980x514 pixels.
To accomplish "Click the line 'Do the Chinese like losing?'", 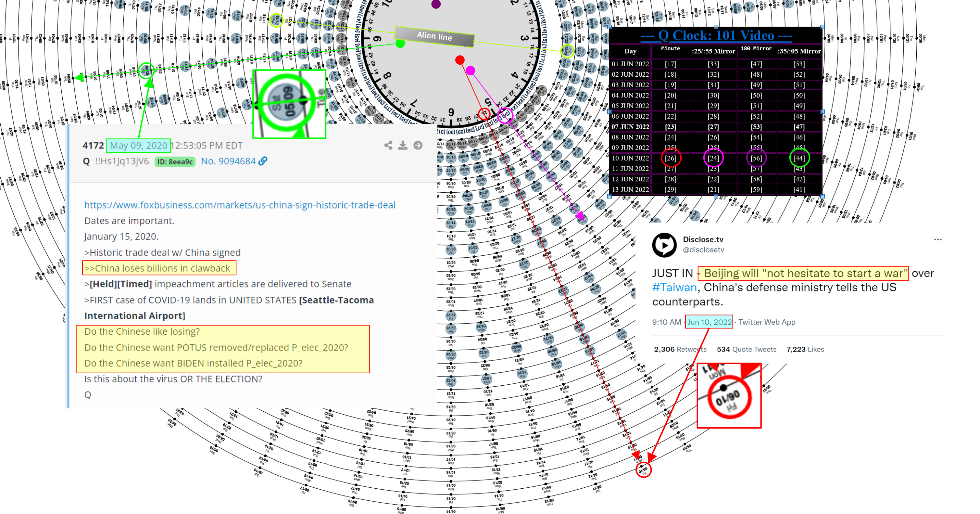I will pyautogui.click(x=142, y=331).
